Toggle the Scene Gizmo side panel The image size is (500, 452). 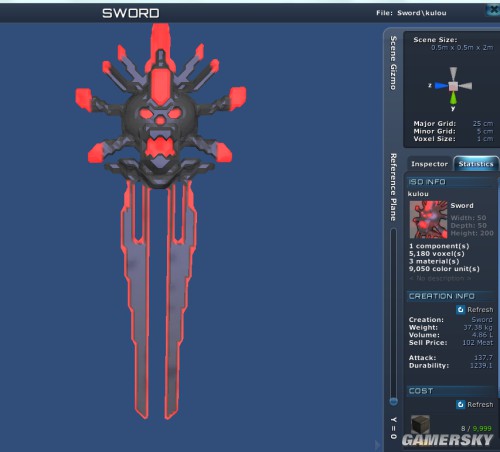[393, 63]
